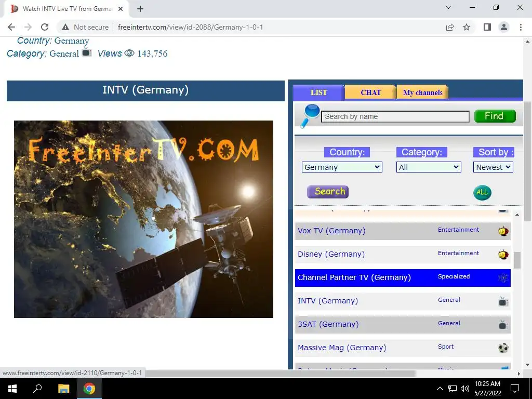The width and height of the screenshot is (532, 399).
Task: Click the page vertical scrollbar thumb
Action: coord(527,161)
